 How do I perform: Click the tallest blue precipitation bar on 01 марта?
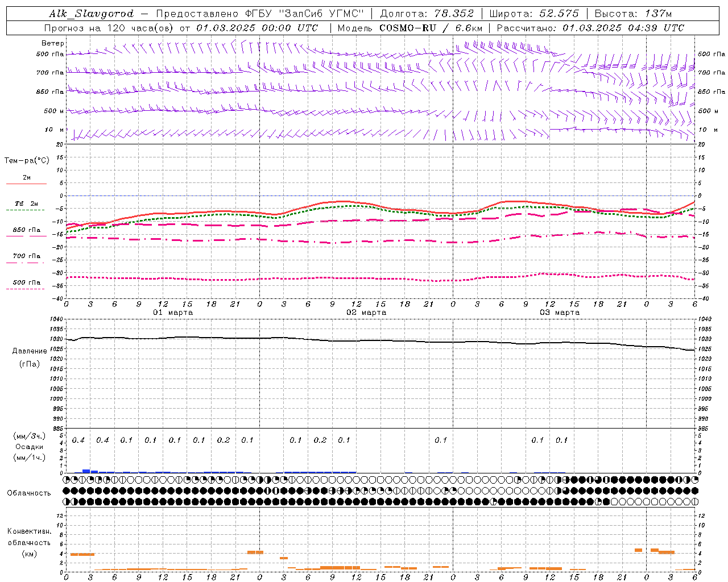click(x=86, y=471)
